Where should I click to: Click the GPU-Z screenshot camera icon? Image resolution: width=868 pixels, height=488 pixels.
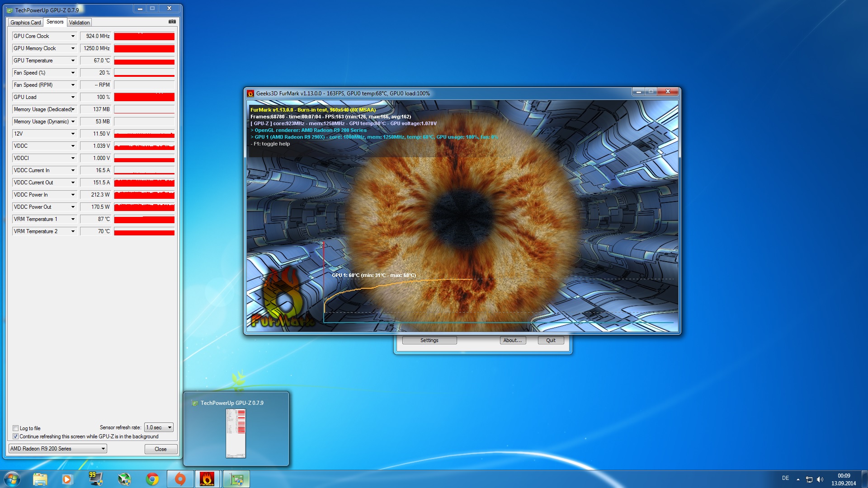click(172, 22)
